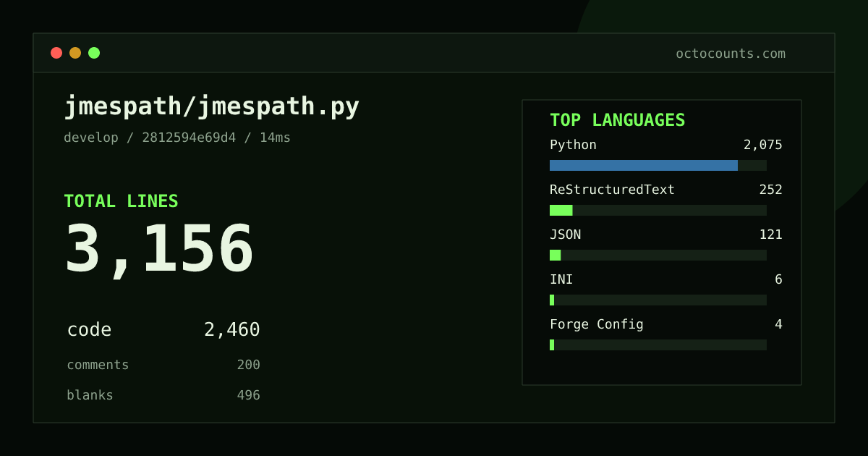Click the yellow window dot
The image size is (868, 456).
[x=75, y=53]
